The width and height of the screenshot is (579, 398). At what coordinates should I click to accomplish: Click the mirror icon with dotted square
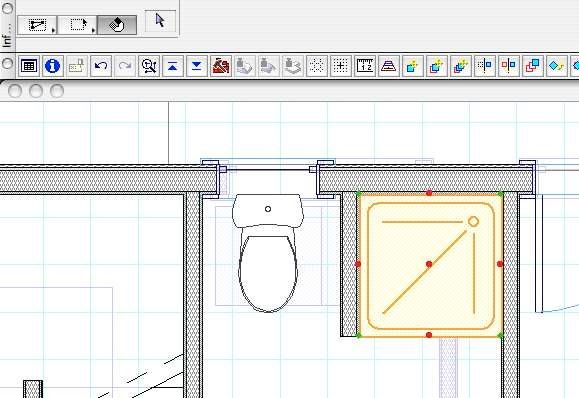click(485, 66)
